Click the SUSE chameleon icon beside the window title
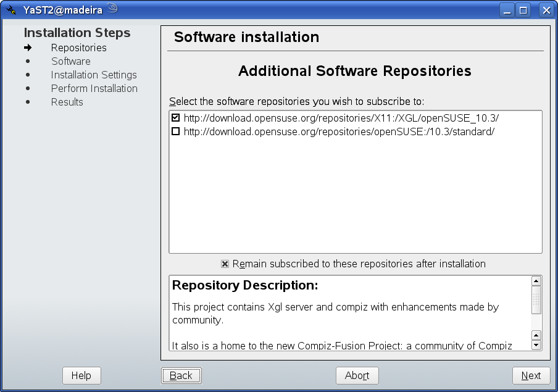This screenshot has height=392, width=558. click(112, 8)
